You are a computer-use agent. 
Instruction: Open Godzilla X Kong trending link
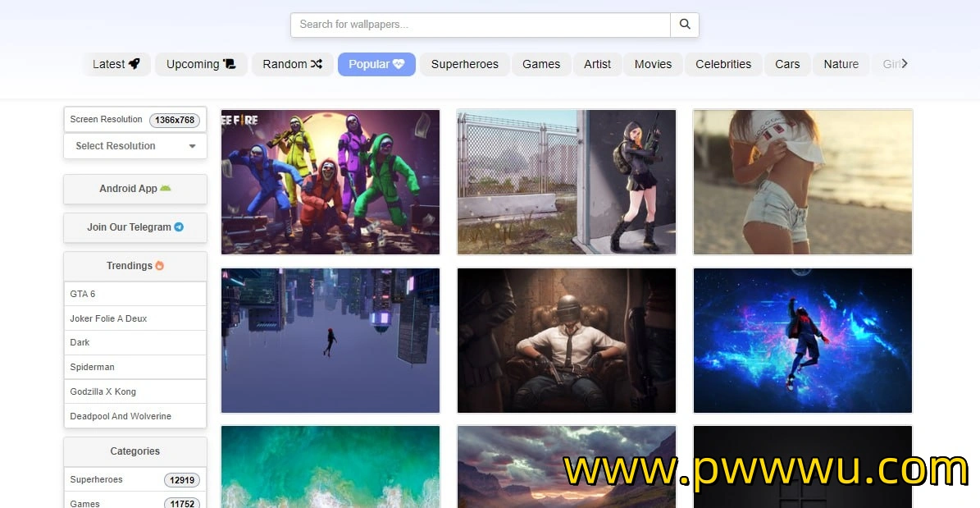click(135, 391)
